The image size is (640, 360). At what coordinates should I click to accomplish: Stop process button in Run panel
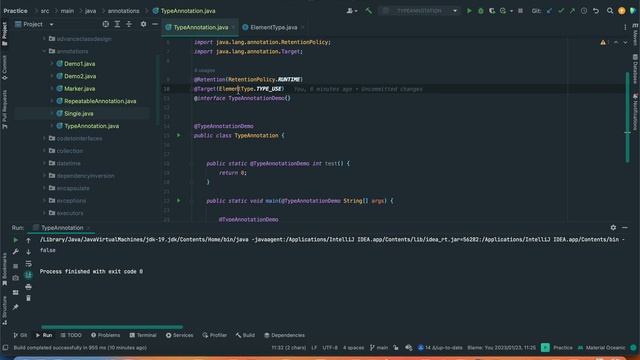tap(16, 266)
